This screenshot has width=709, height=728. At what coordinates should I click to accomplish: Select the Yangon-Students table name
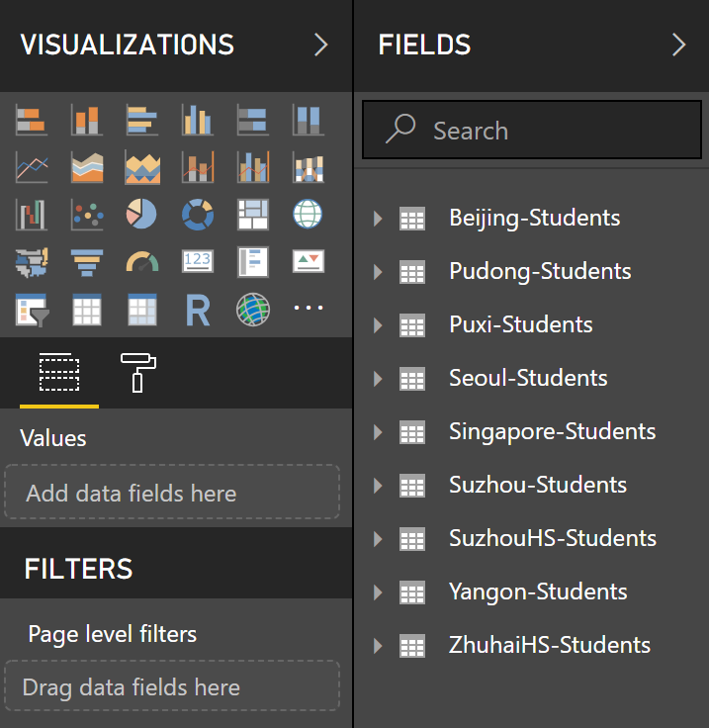pyautogui.click(x=538, y=591)
